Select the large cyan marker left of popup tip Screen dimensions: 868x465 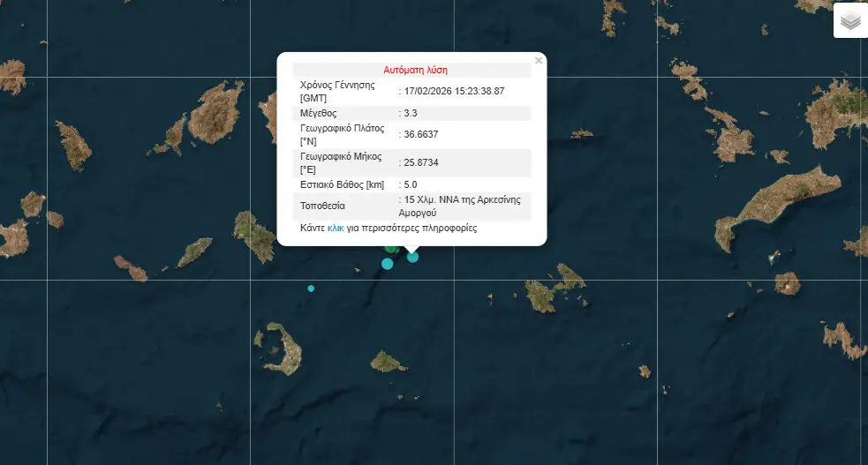click(387, 264)
